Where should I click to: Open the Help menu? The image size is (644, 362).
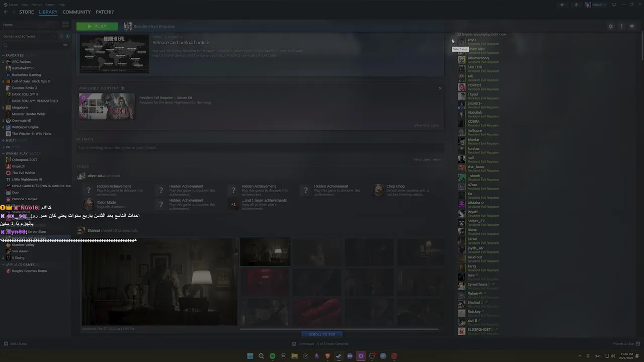point(61,5)
